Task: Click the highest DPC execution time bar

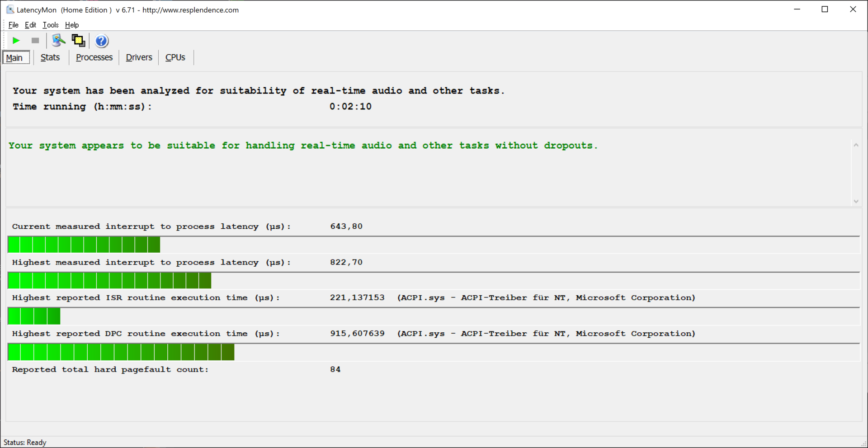Action: click(121, 352)
